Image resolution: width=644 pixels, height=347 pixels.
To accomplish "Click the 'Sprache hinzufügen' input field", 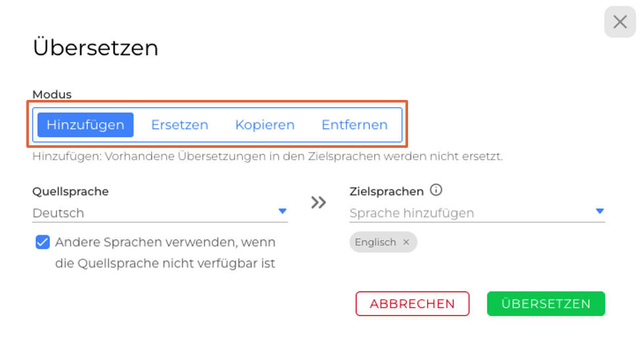I will pyautogui.click(x=460, y=213).
